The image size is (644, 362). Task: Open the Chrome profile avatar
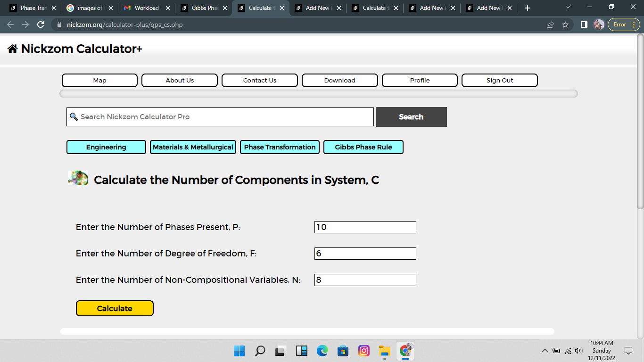point(599,25)
